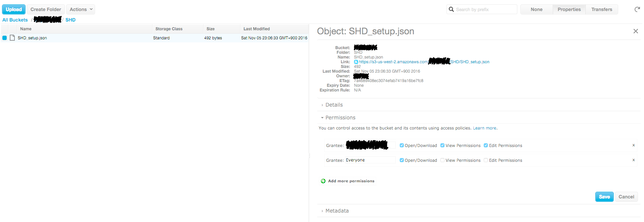Toggle the SHD_setup.json row selection checkbox
The height and width of the screenshot is (222, 644).
pos(4,38)
